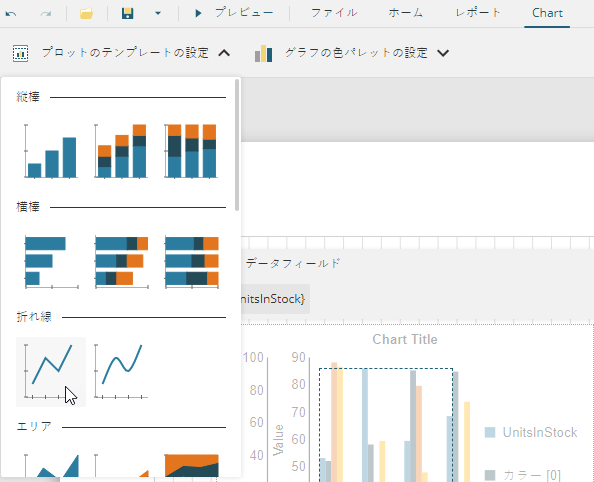Select the straight line chart template
The width and height of the screenshot is (594, 482).
[51, 372]
